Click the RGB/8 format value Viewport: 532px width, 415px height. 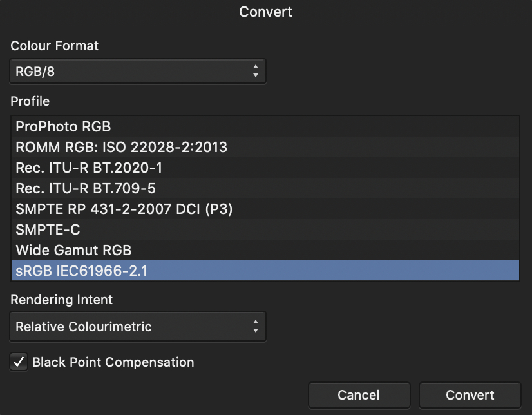pos(35,71)
